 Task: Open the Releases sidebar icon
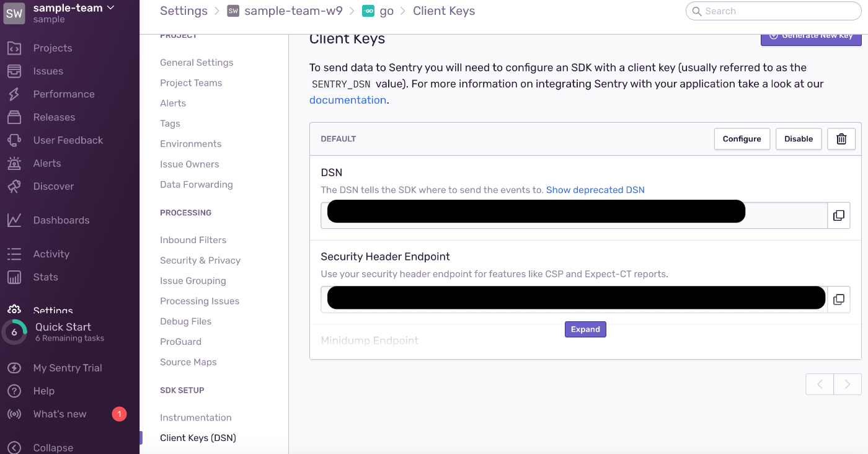click(x=14, y=117)
